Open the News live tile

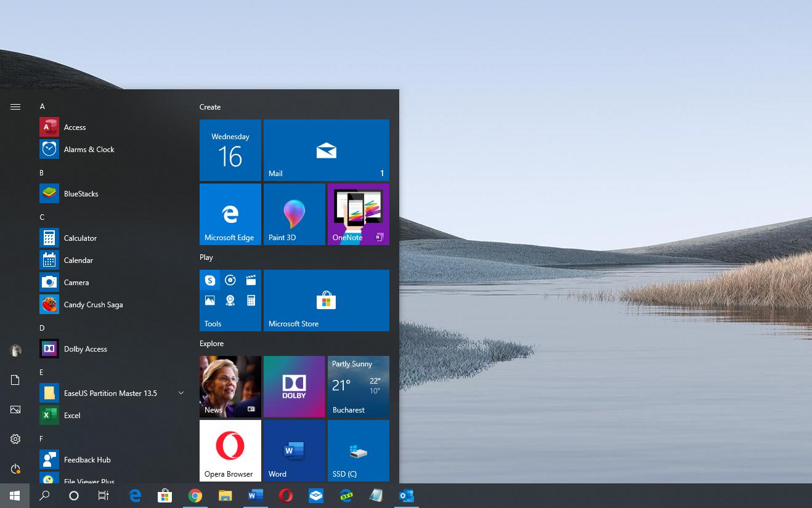click(x=230, y=387)
